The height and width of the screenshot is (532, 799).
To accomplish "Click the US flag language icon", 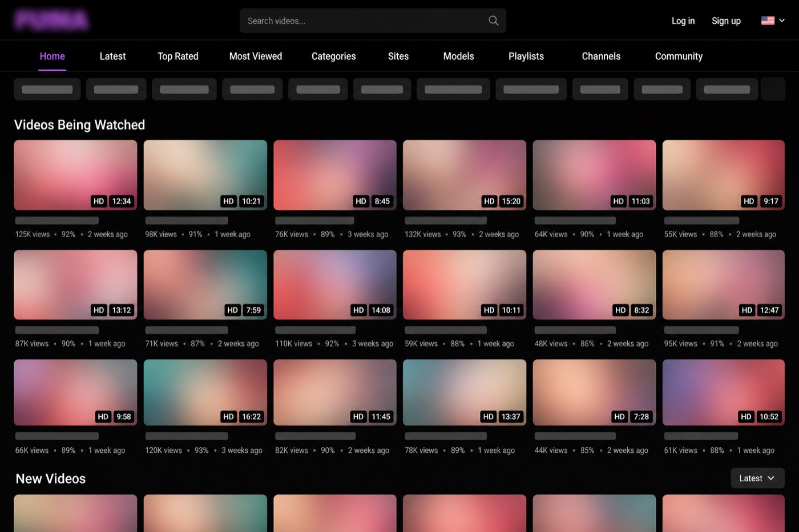I will (x=768, y=21).
